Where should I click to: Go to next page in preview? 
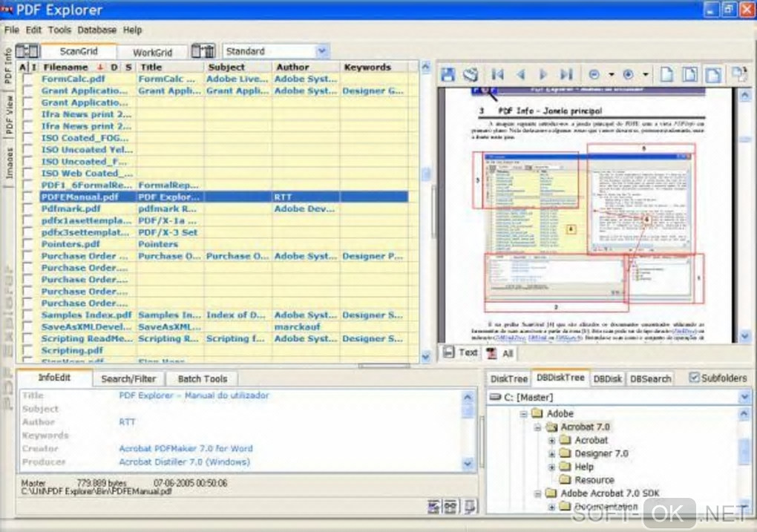(x=543, y=74)
